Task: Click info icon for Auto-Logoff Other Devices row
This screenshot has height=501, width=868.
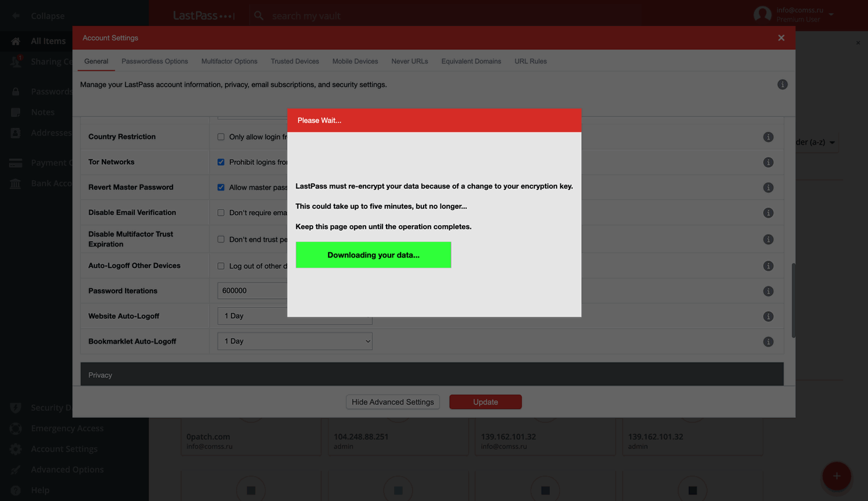Action: point(768,266)
